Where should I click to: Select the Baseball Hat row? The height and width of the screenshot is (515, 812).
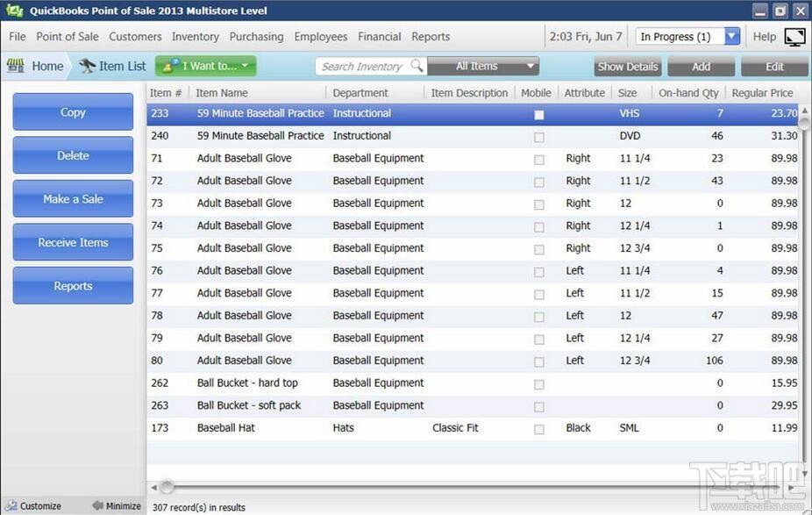click(x=473, y=428)
